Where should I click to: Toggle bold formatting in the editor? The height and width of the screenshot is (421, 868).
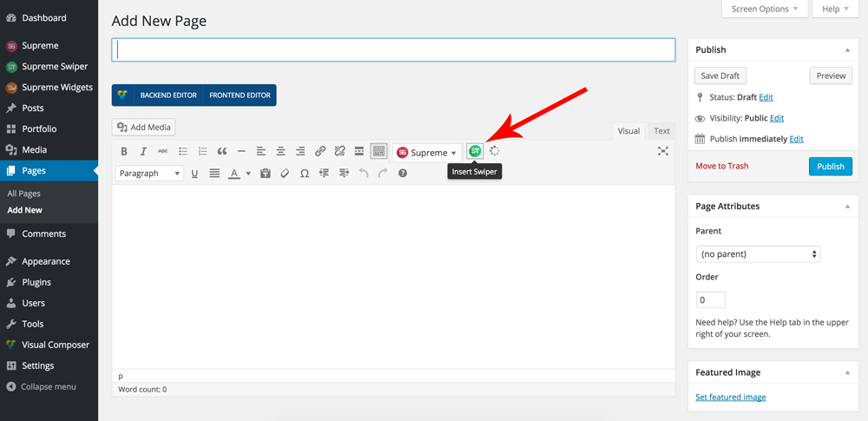(124, 152)
